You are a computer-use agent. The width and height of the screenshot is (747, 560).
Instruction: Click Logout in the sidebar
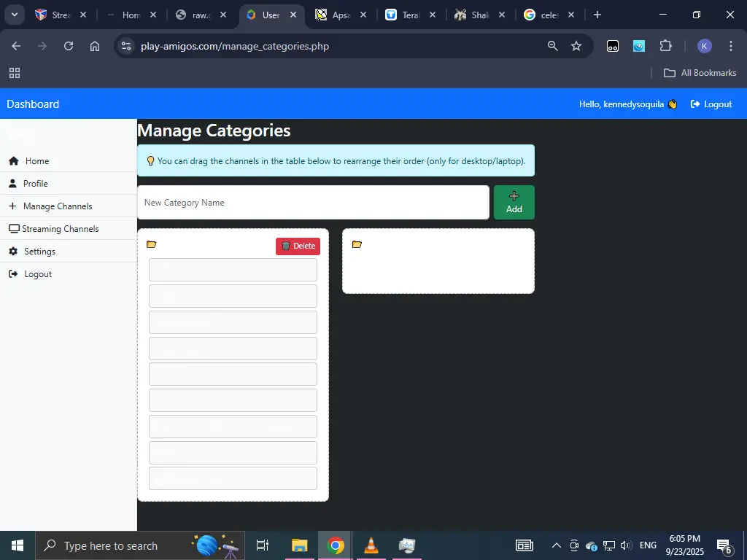pyautogui.click(x=68, y=274)
